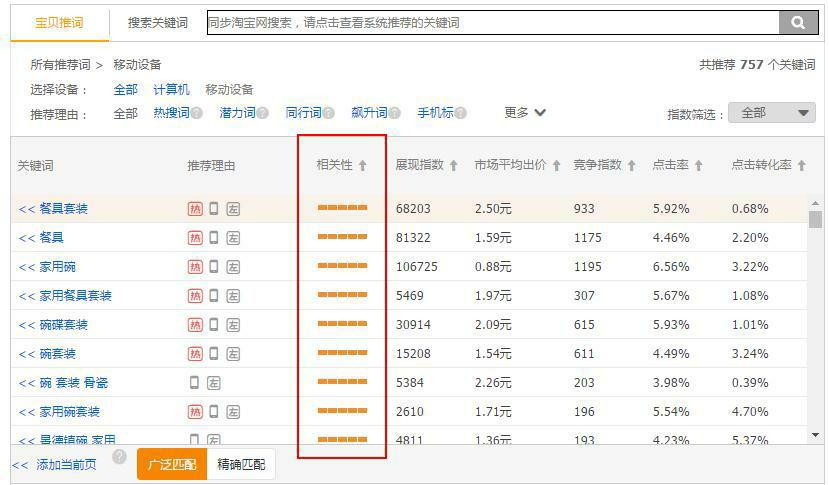This screenshot has width=829, height=485.
Task: Click the magnifier search button
Action: coord(797,22)
